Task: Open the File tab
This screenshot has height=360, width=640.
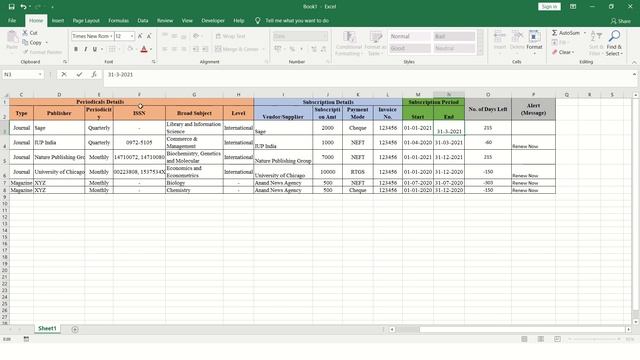Action: click(12, 20)
